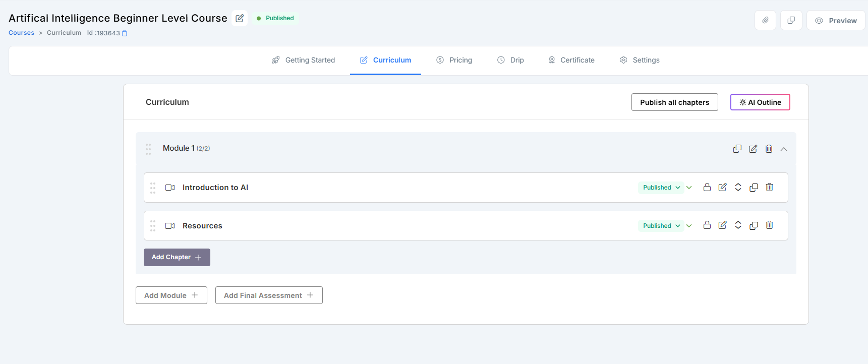Toggle lock on Resources chapter

click(707, 225)
